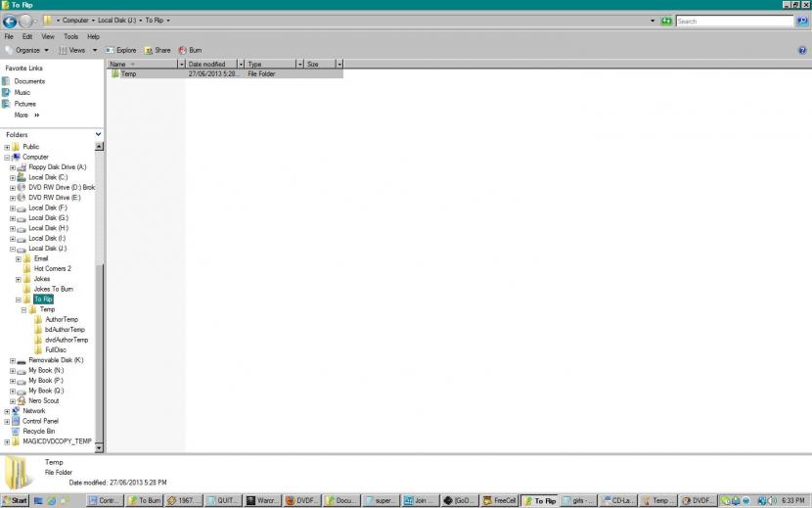Open the Type column filter dropdown arrow
The width and height of the screenshot is (812, 508).
pyautogui.click(x=299, y=64)
